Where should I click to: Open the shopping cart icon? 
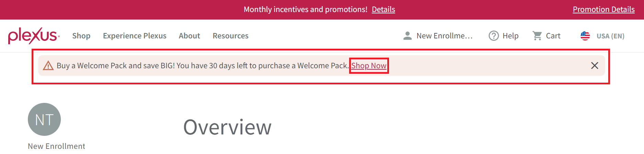click(x=537, y=36)
